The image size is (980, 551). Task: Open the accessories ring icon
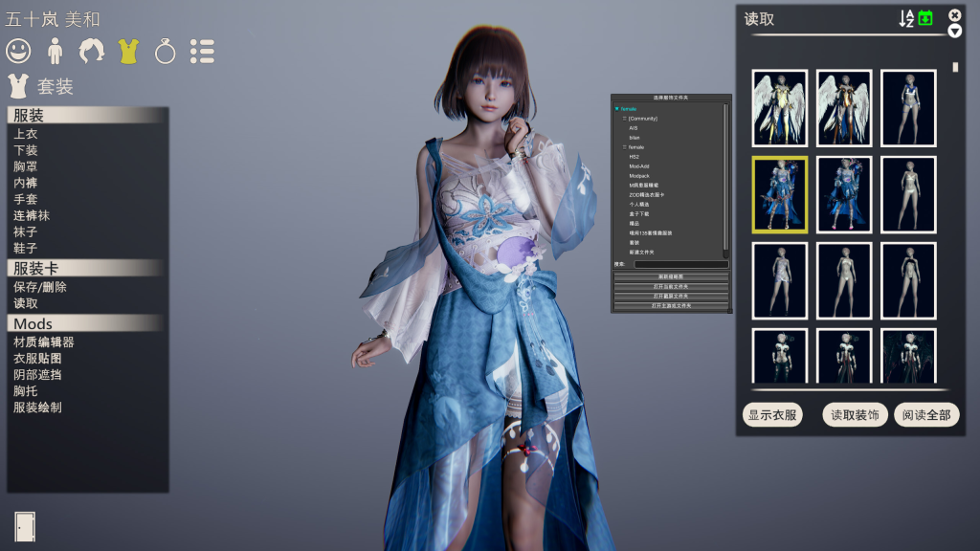(165, 52)
